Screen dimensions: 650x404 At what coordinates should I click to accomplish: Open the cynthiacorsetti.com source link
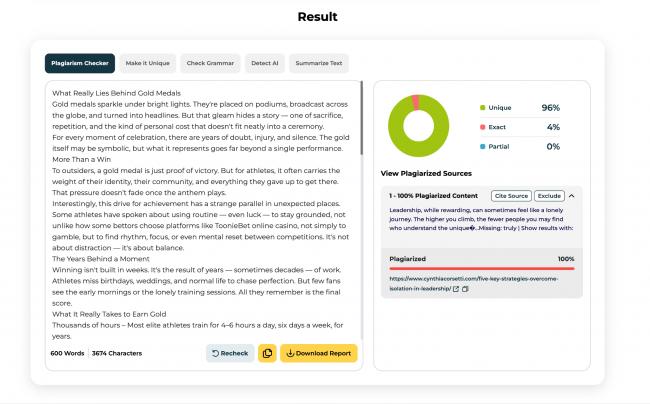pos(473,283)
